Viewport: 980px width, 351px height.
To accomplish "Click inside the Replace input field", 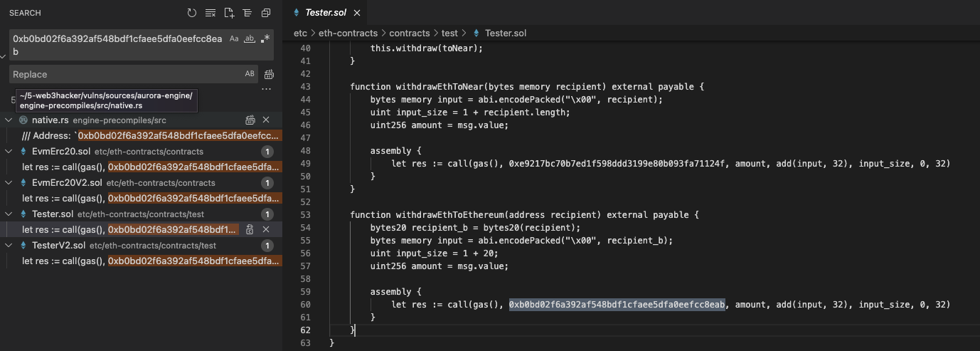I will (x=124, y=74).
